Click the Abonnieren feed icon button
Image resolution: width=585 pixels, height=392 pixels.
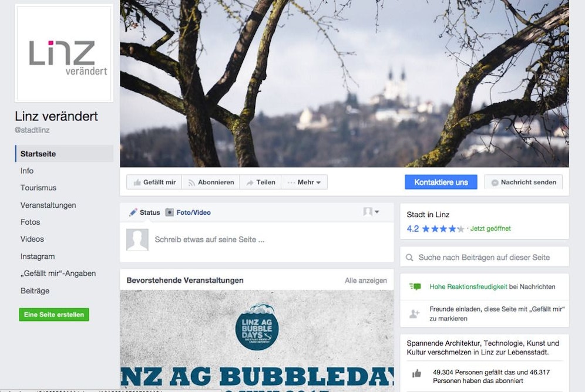coord(211,183)
